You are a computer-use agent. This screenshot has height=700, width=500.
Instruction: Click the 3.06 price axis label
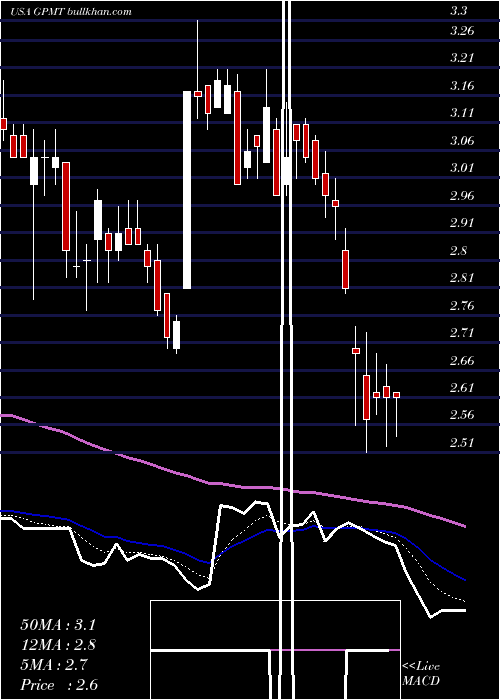462,141
